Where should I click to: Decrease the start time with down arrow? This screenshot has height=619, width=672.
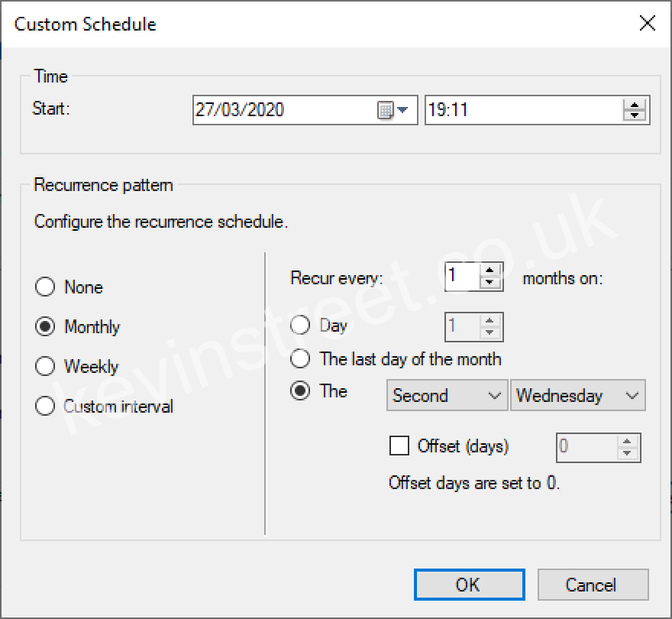point(634,115)
